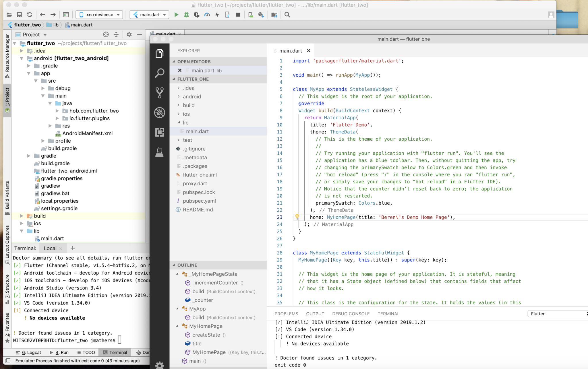This screenshot has width=588, height=369.
Task: Open the VS Code Search view
Action: [x=159, y=73]
